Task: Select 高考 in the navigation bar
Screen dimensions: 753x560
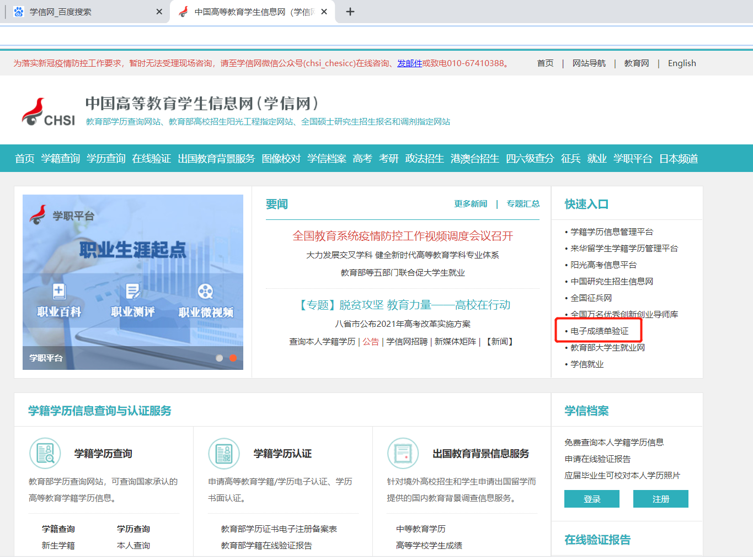Action: 362,159
